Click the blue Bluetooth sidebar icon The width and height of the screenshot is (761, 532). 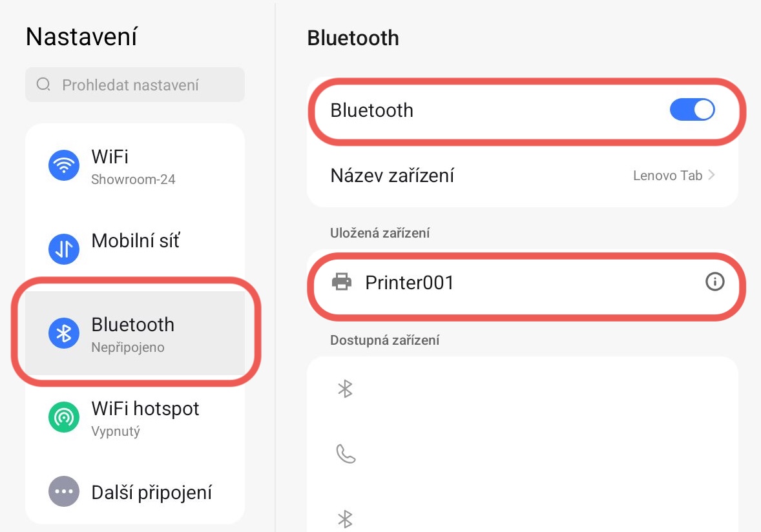pyautogui.click(x=64, y=333)
